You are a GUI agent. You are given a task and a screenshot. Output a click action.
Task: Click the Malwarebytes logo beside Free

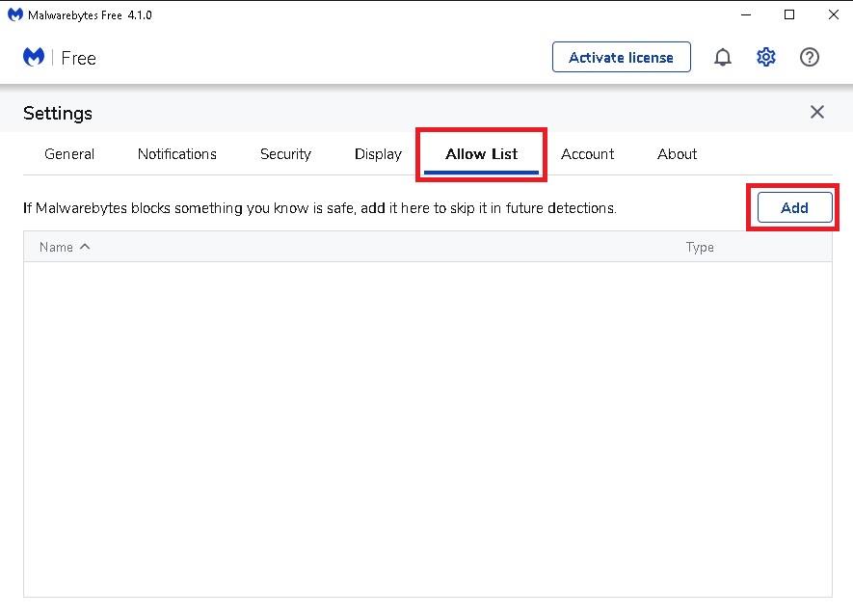[x=34, y=57]
